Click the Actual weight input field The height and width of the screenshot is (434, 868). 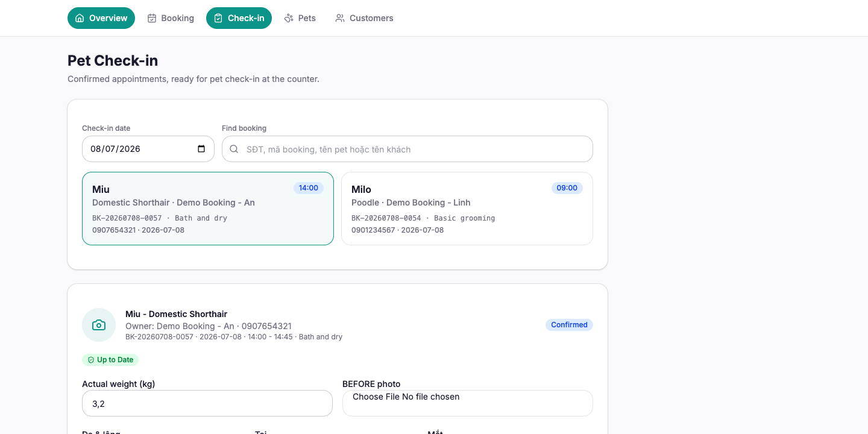207,403
